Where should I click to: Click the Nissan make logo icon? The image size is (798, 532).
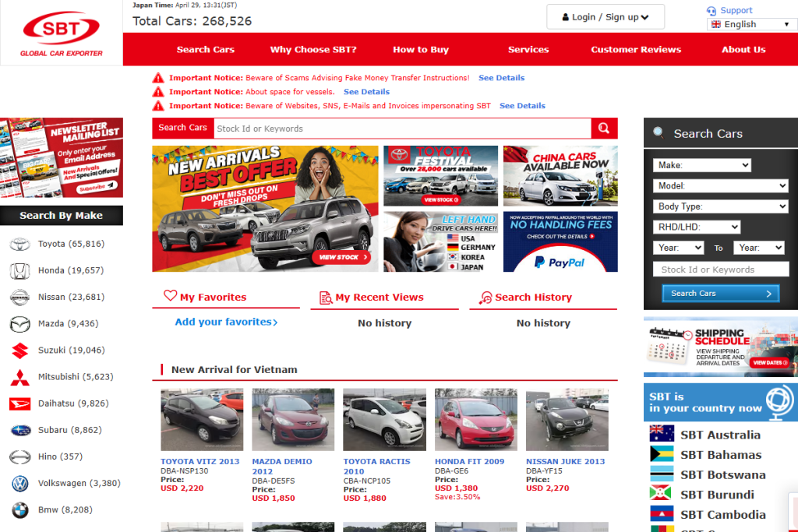pos(20,297)
